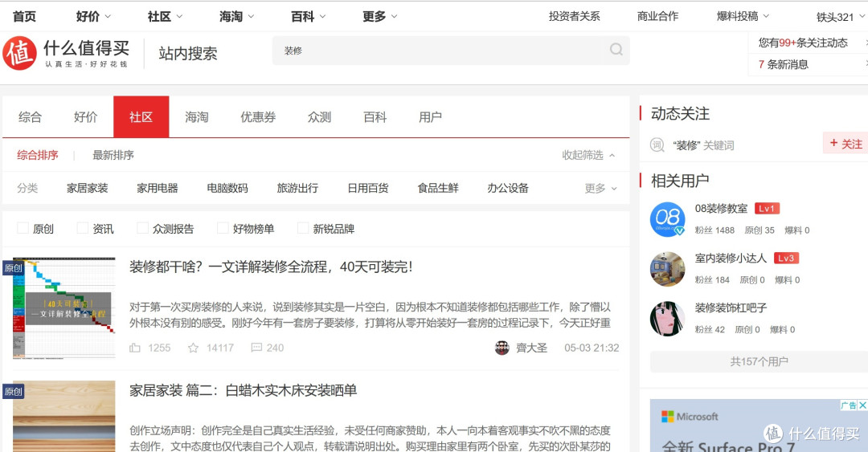Filter by 家用电器 category

158,188
